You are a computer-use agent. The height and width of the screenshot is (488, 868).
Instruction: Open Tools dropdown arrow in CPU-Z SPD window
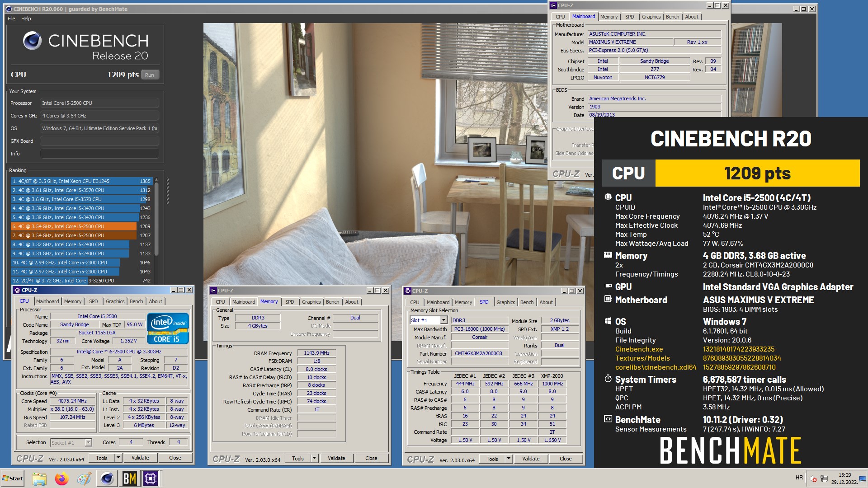[509, 459]
